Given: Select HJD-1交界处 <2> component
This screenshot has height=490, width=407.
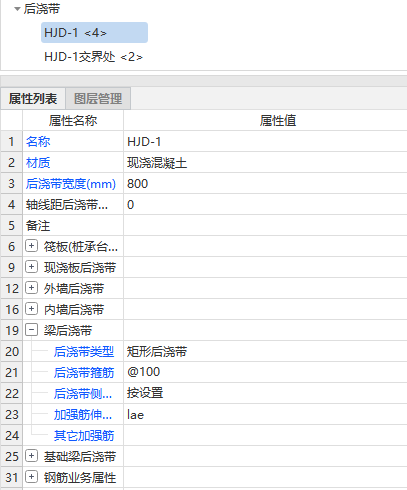Looking at the screenshot, I should click(x=94, y=57).
